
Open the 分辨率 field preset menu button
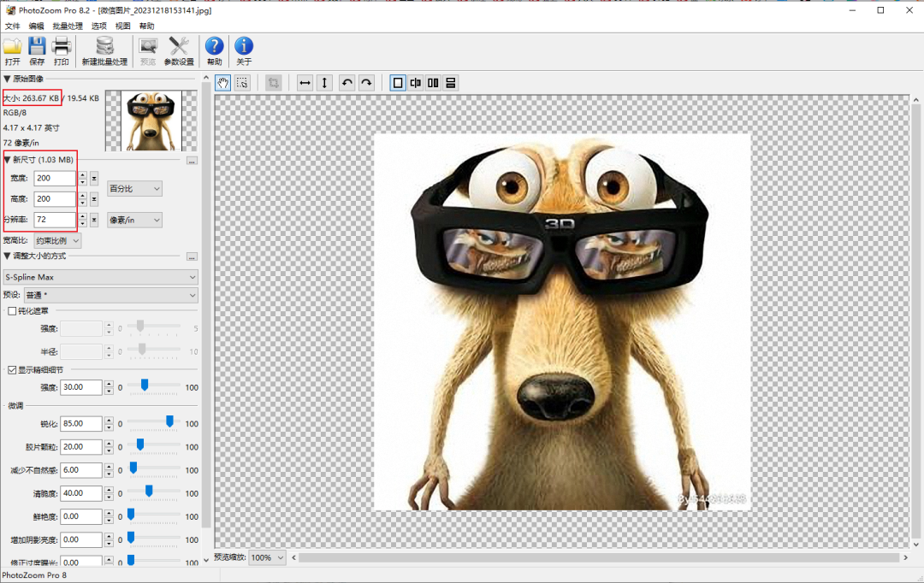(x=94, y=220)
